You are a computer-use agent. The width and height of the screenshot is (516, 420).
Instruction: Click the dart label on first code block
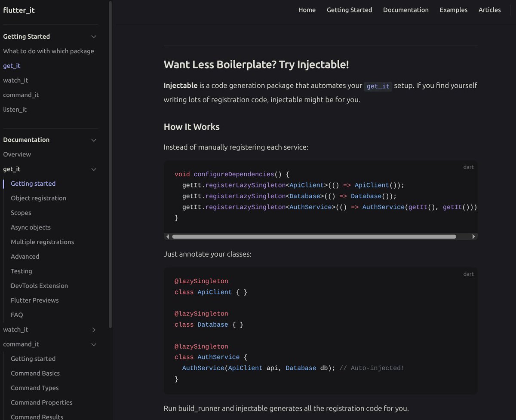[x=468, y=167]
